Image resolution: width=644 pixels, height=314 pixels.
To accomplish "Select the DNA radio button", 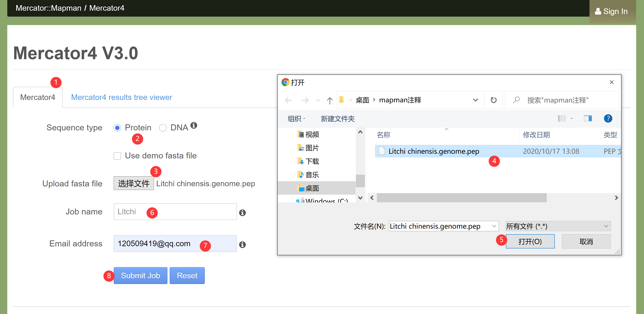I will click(163, 128).
